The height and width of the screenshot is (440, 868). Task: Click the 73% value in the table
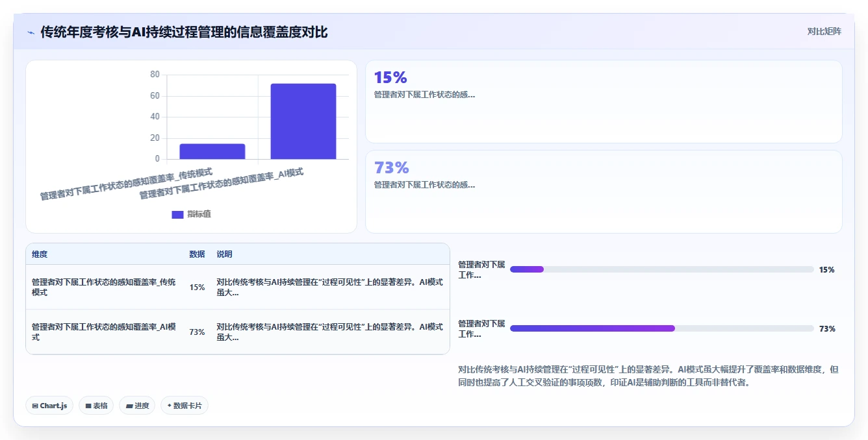197,332
